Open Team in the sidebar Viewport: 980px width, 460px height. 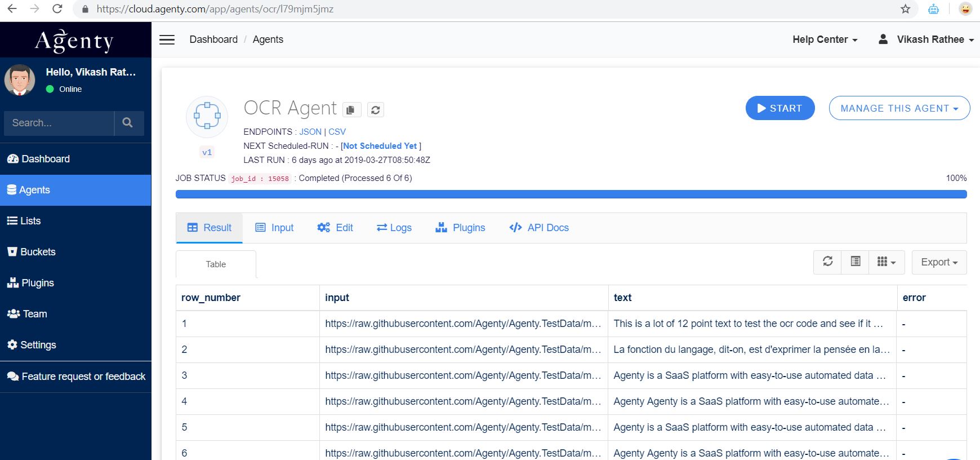[75, 314]
